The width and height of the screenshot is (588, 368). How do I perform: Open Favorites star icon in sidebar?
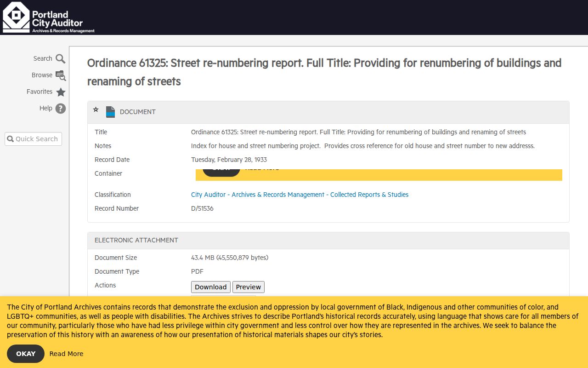coord(61,92)
